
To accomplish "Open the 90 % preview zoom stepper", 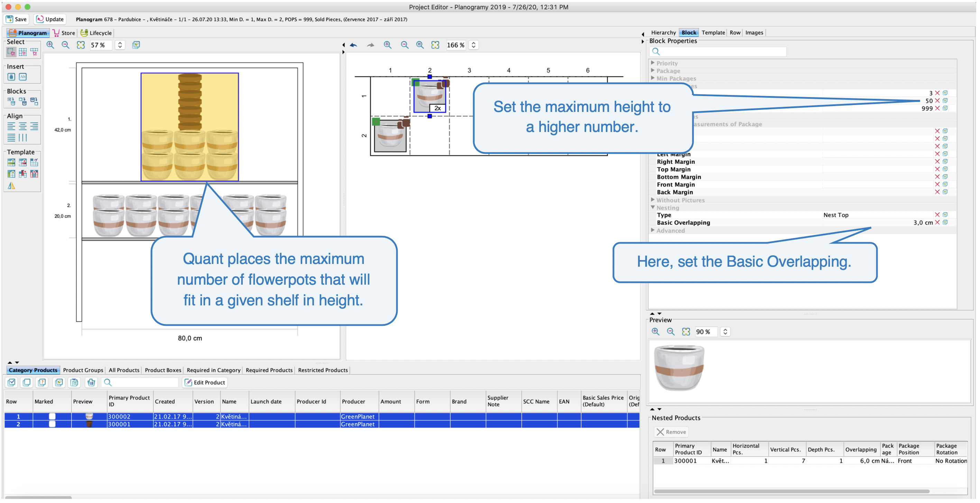I will [725, 332].
